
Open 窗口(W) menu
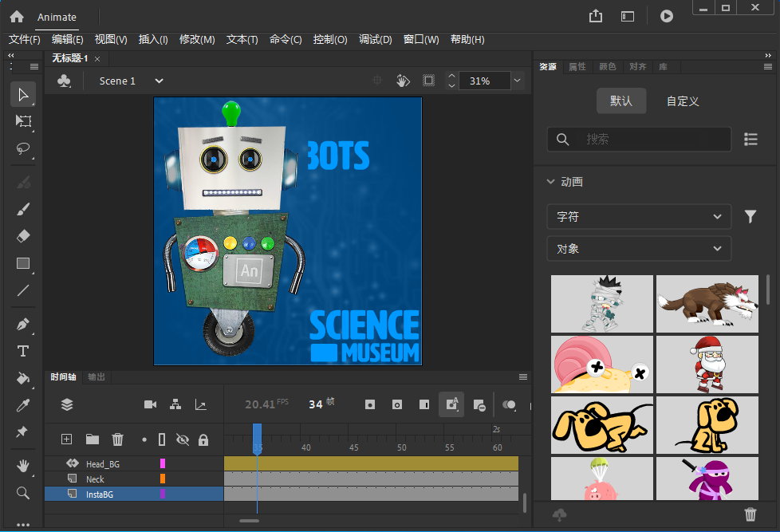coord(421,39)
